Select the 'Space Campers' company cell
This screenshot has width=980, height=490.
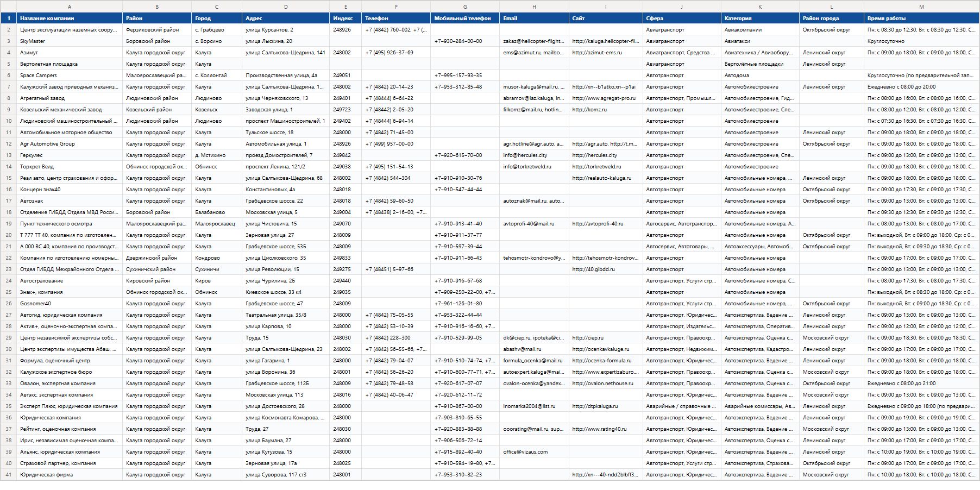point(70,76)
